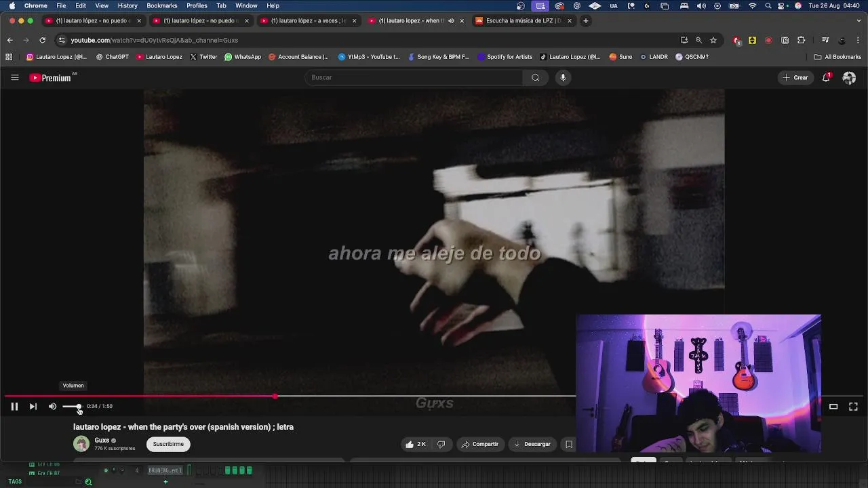
Task: Skip to the next video
Action: [33, 407]
